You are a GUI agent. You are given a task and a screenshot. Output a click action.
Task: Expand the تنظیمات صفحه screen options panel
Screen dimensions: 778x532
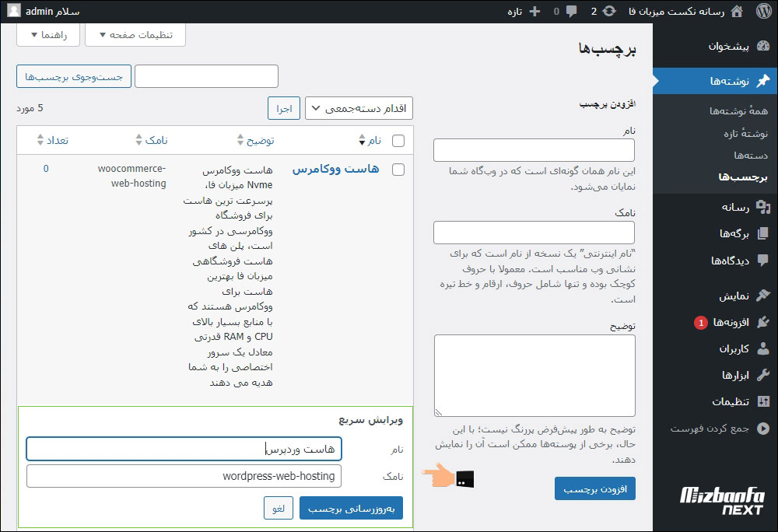[135, 35]
